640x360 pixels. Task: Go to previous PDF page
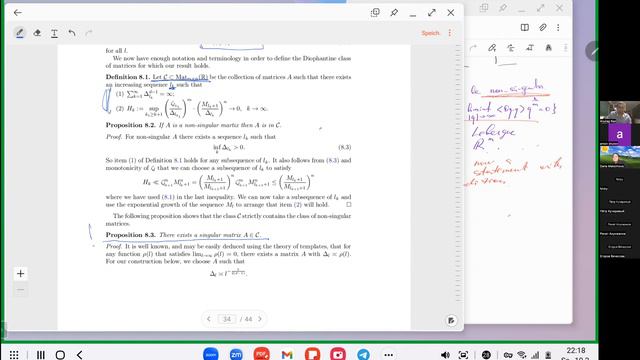(x=209, y=319)
